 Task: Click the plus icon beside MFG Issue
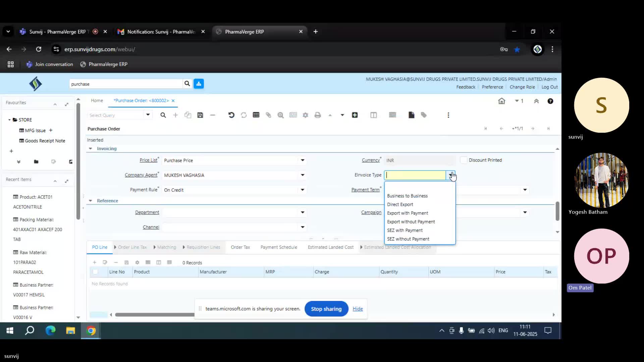[x=51, y=130]
